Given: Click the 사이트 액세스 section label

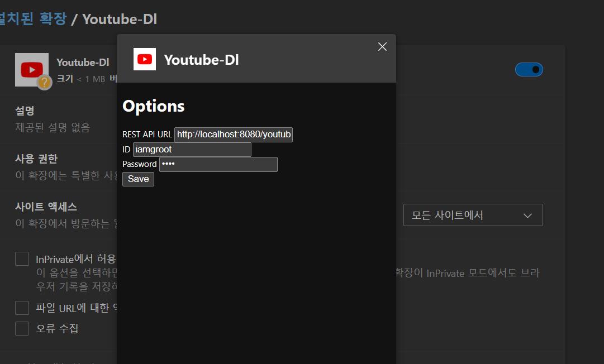Looking at the screenshot, I should pos(46,207).
